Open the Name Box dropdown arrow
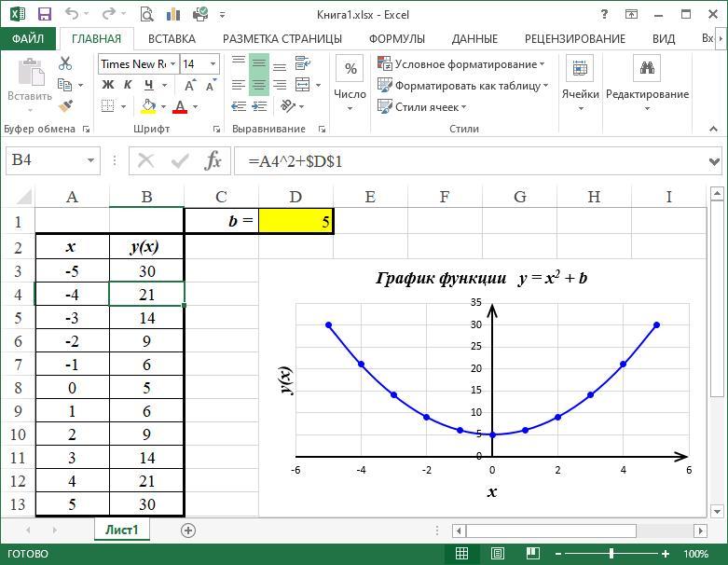 pos(90,160)
